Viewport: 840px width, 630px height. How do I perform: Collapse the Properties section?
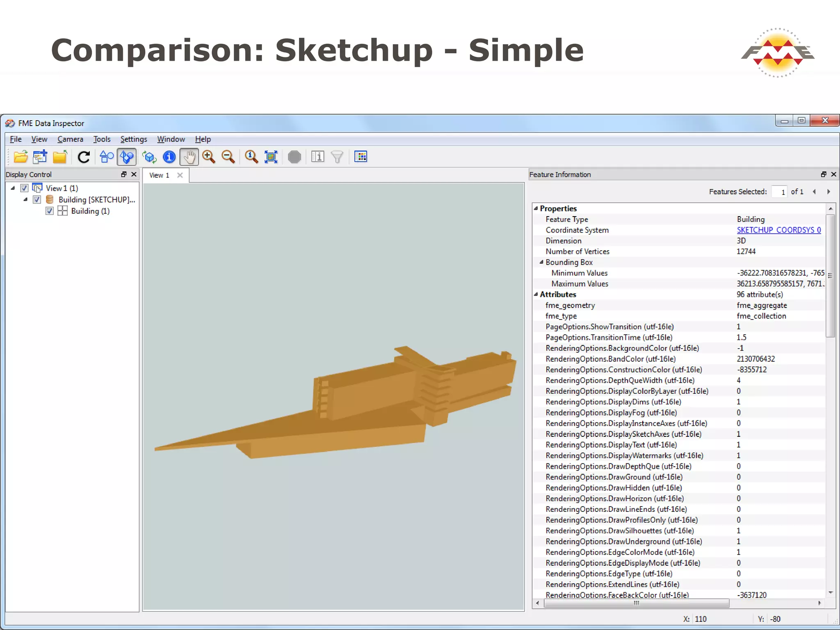[x=536, y=208]
